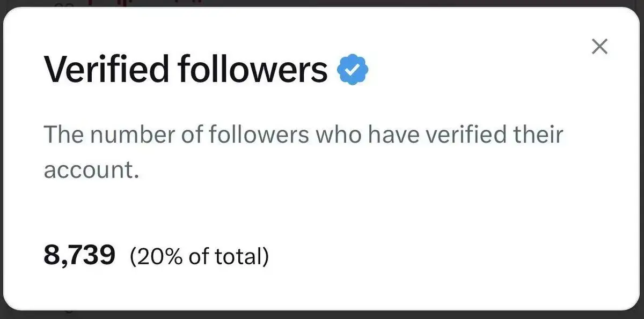
Task: Click the blue verified checkmark badge
Action: click(352, 70)
